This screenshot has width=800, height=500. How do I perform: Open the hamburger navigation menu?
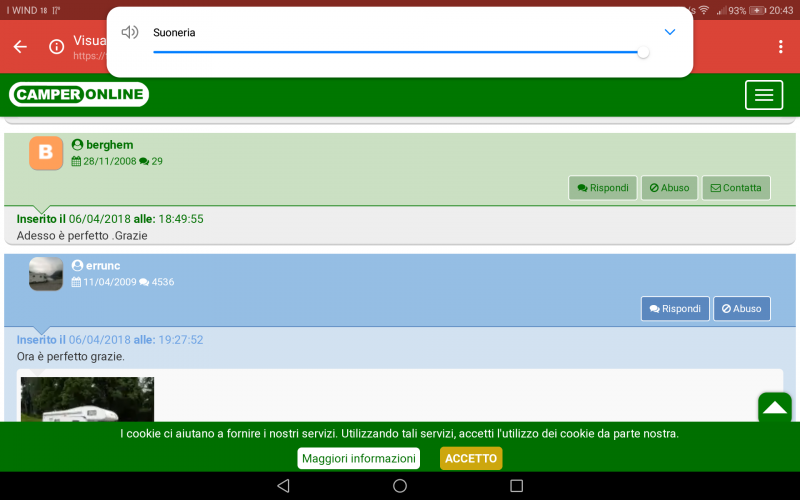click(x=764, y=95)
